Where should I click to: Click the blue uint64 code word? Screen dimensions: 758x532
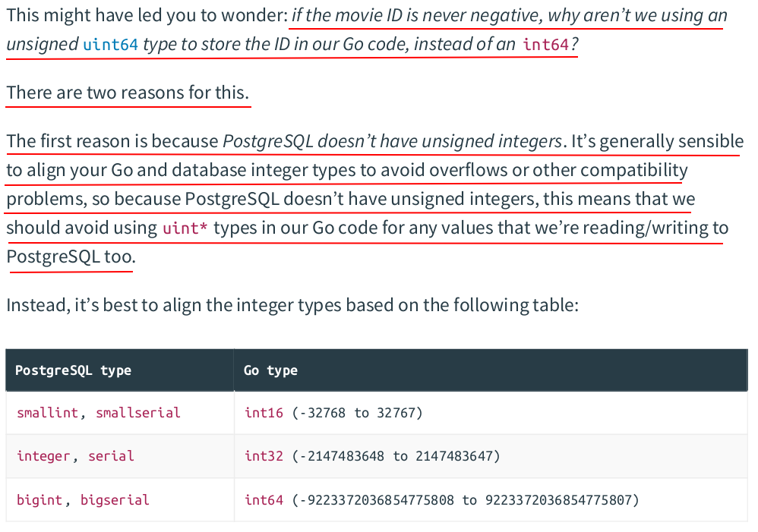pyautogui.click(x=111, y=45)
